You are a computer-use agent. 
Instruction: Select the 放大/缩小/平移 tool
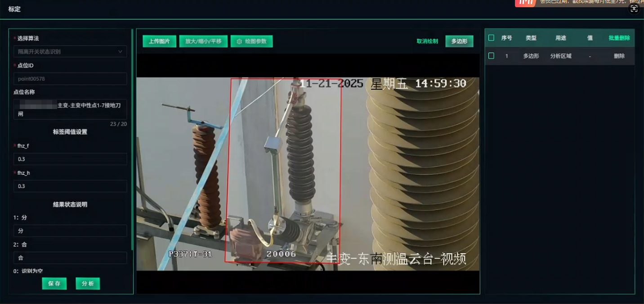(203, 41)
